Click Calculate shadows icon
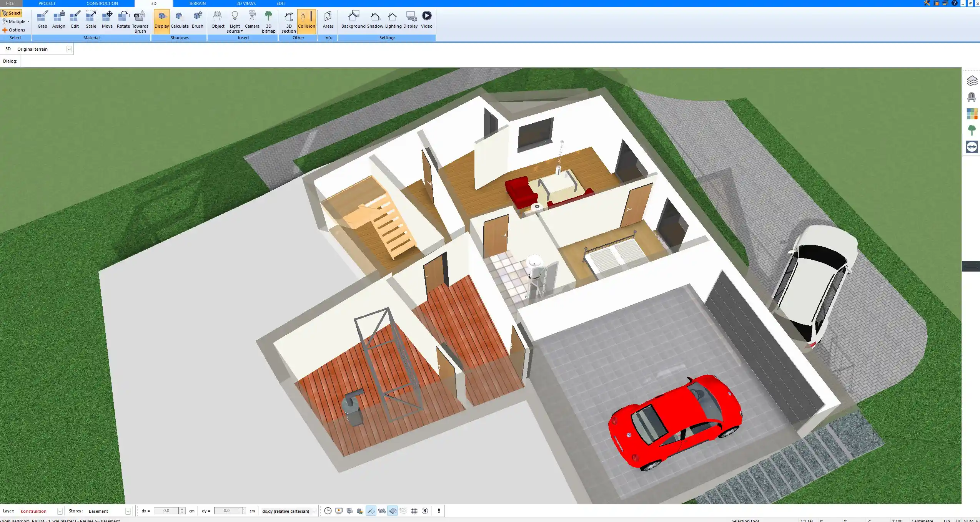Viewport: 980px width, 522px height. [x=180, y=20]
